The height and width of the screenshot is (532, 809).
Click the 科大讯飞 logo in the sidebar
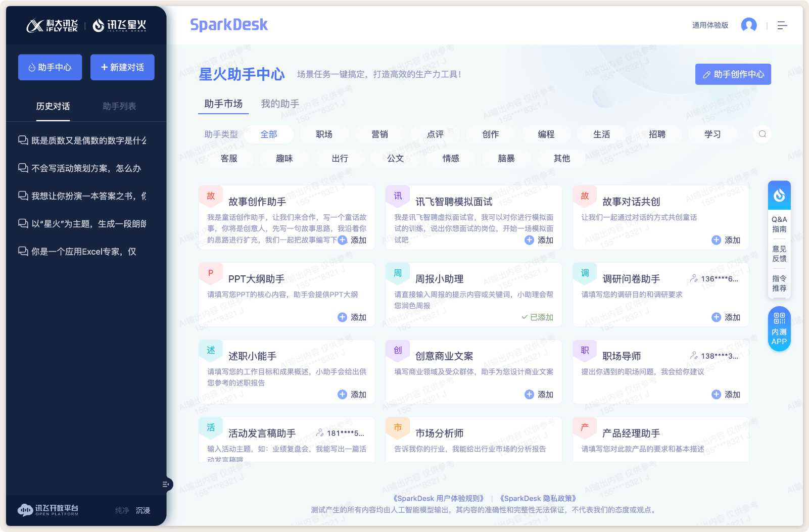tap(53, 24)
